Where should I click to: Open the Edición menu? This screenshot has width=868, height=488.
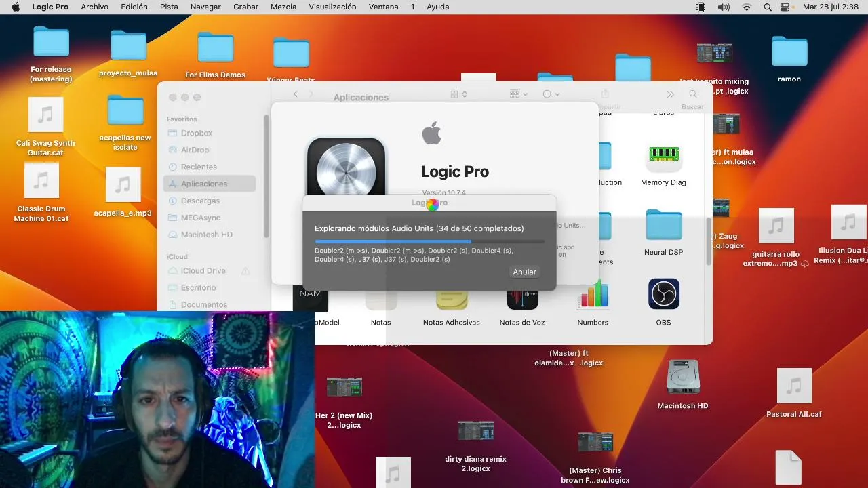pos(134,7)
